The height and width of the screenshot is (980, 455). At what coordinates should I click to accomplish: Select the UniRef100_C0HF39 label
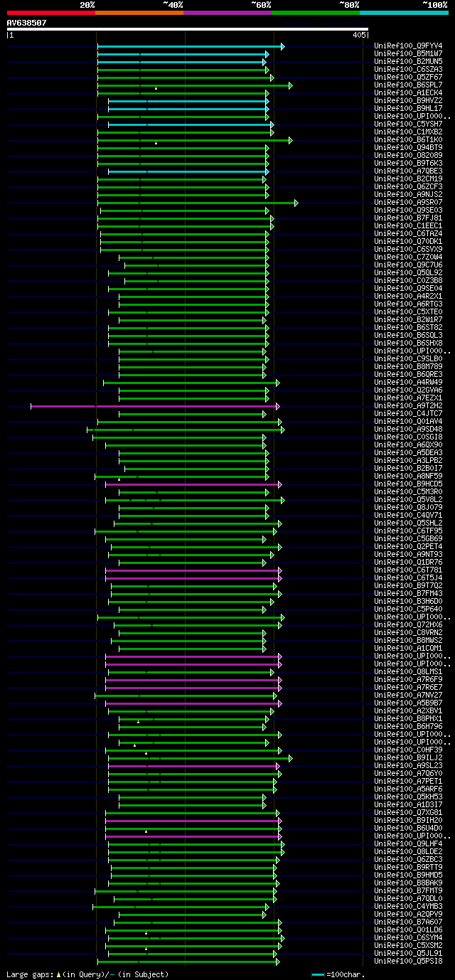408,750
